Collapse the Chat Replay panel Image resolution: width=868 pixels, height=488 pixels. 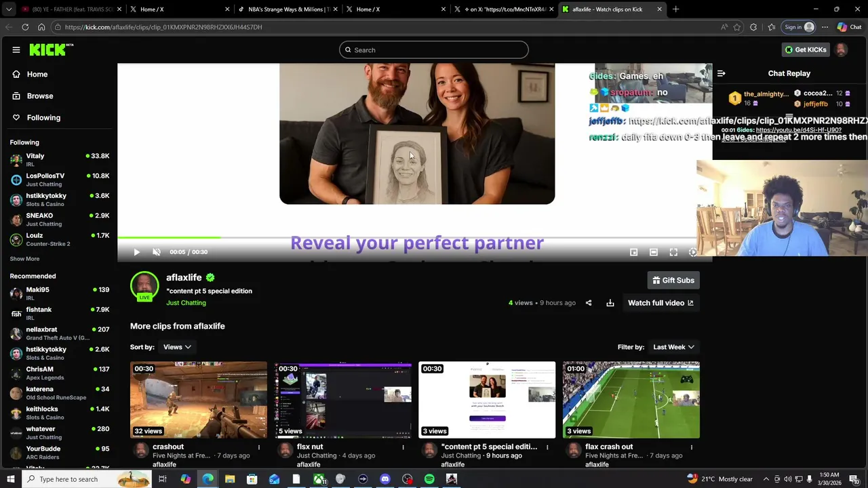coord(722,73)
